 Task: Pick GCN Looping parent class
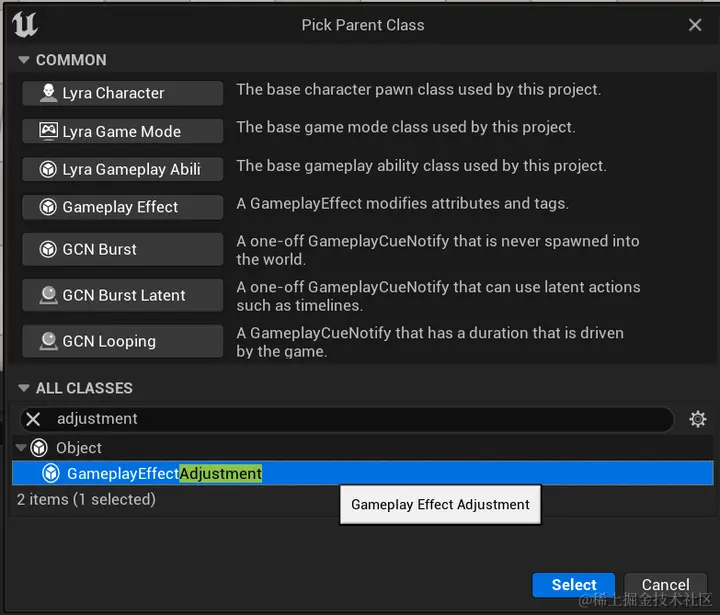[123, 341]
